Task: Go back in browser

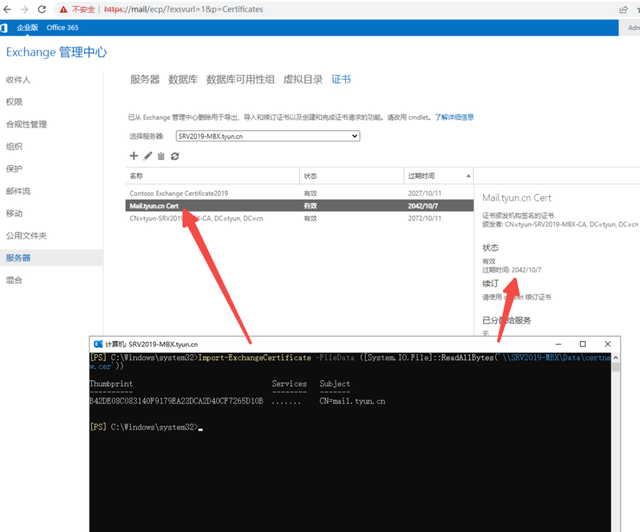Action: click(x=7, y=9)
